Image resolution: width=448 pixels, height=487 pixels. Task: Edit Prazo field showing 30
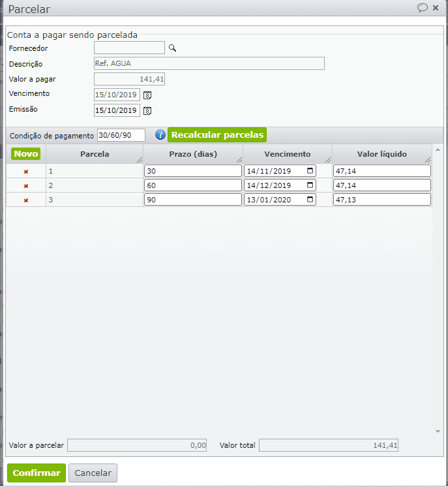coord(193,171)
